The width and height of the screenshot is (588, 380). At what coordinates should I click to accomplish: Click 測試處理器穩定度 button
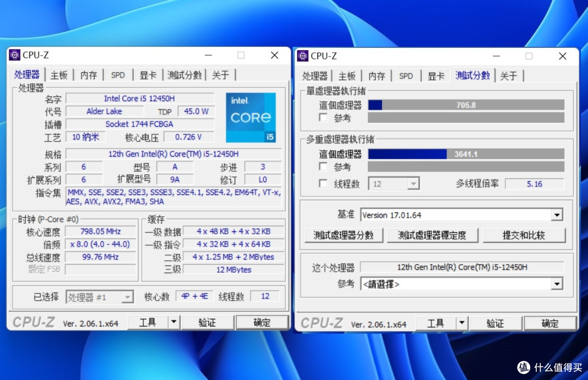click(432, 235)
